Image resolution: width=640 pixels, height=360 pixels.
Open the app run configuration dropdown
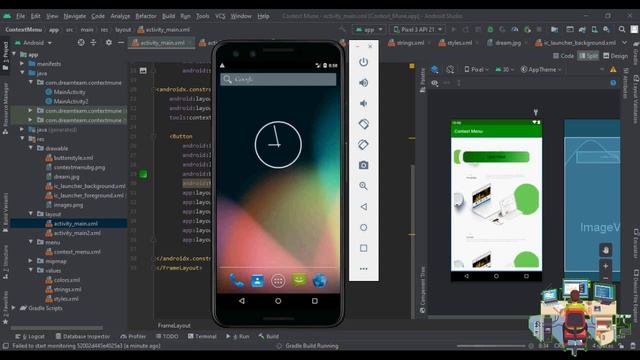click(369, 29)
